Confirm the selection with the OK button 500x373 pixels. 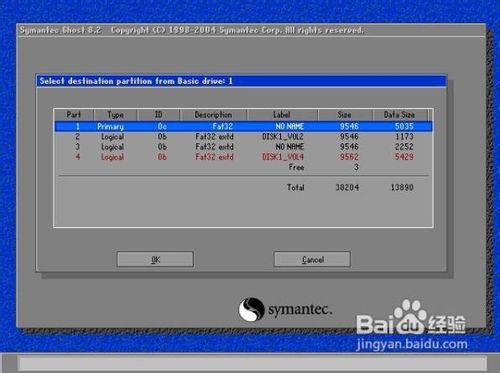[155, 259]
